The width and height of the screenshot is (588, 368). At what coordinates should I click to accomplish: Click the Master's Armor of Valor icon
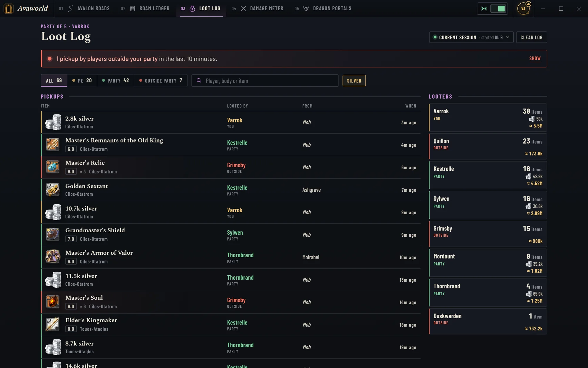[53, 257]
